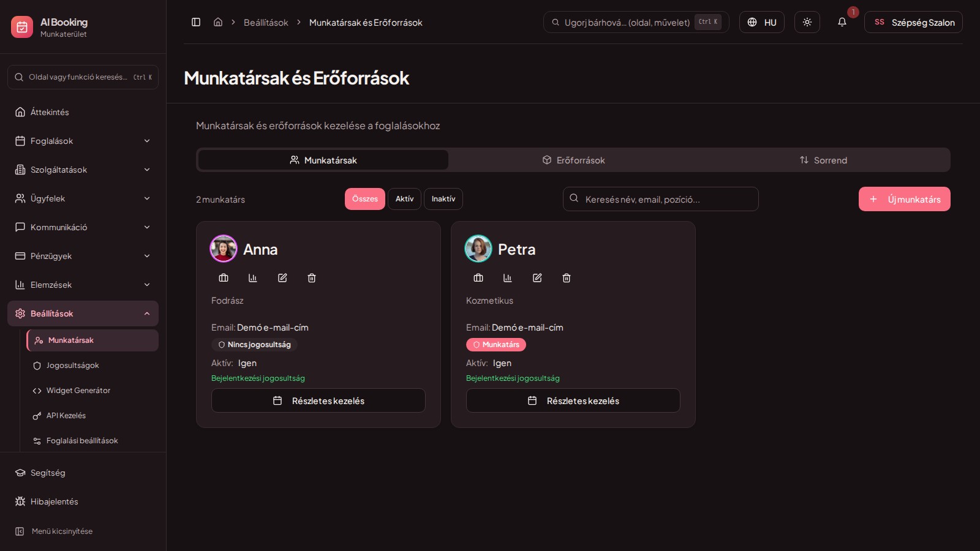Expand Ügyfelek menu chevron

[x=147, y=198]
